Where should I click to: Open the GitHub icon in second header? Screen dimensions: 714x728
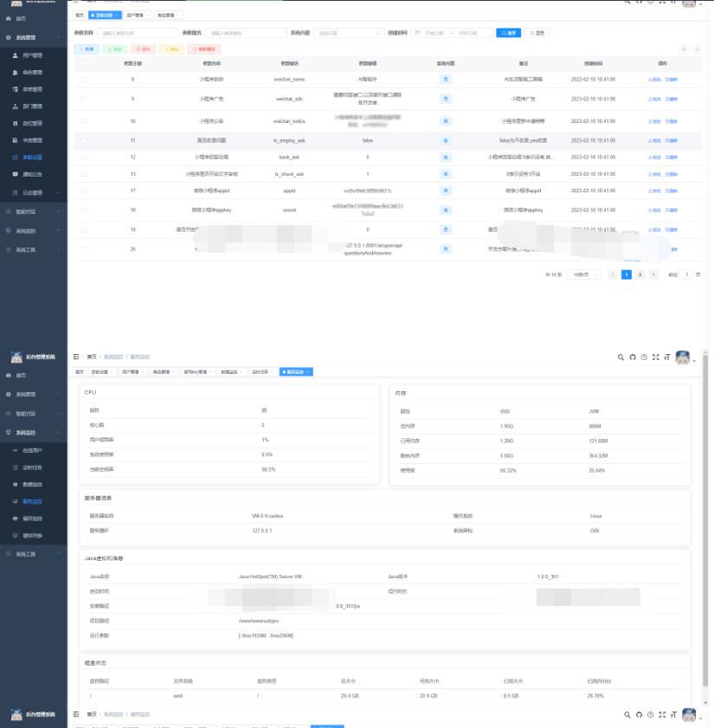[632, 357]
